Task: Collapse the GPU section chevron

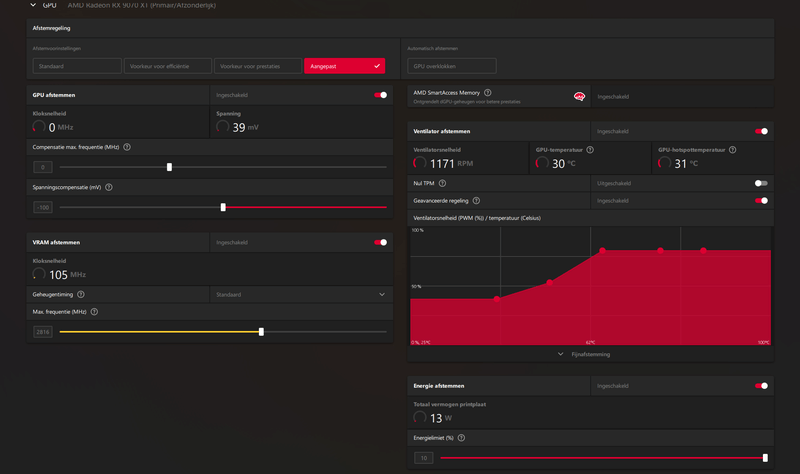Action: 33,5
